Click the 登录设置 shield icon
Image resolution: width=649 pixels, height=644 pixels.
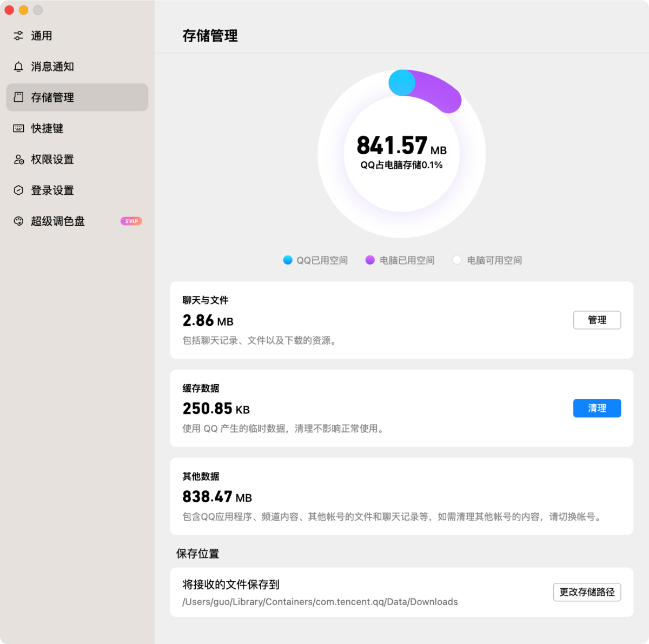pos(18,190)
